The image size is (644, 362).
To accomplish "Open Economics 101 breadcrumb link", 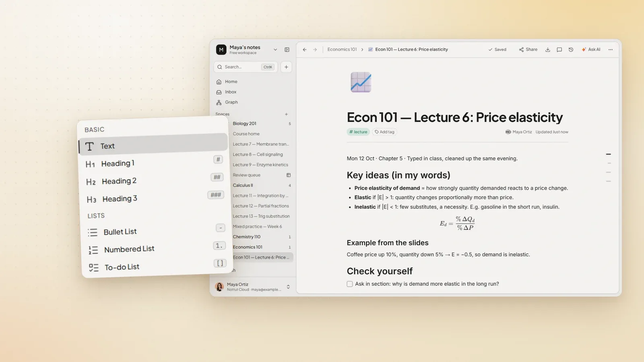I will 342,49.
